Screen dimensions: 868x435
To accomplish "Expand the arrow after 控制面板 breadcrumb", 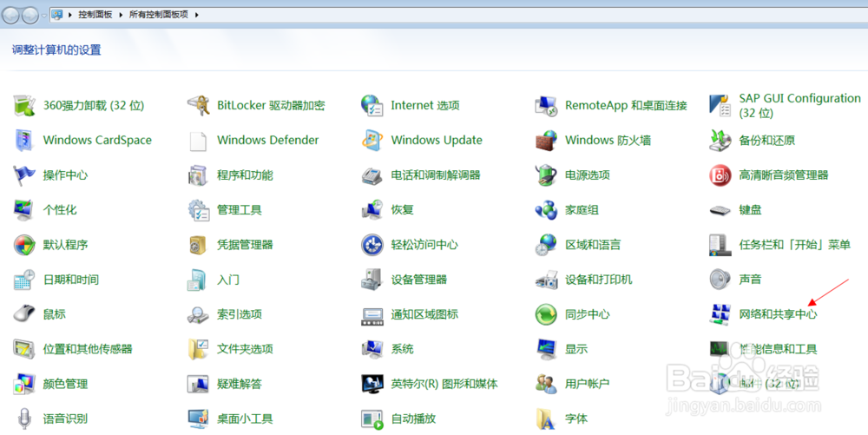I will (121, 15).
